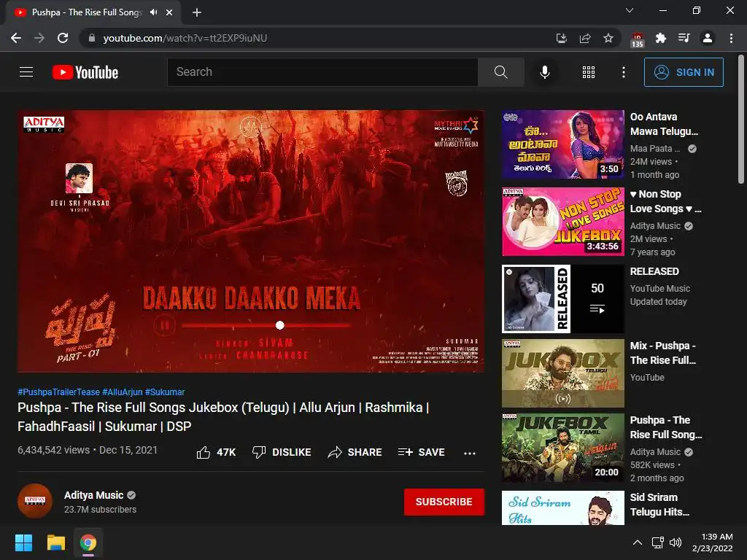Go forward using browser forward arrow
This screenshot has width=747, height=560.
pyautogui.click(x=39, y=38)
